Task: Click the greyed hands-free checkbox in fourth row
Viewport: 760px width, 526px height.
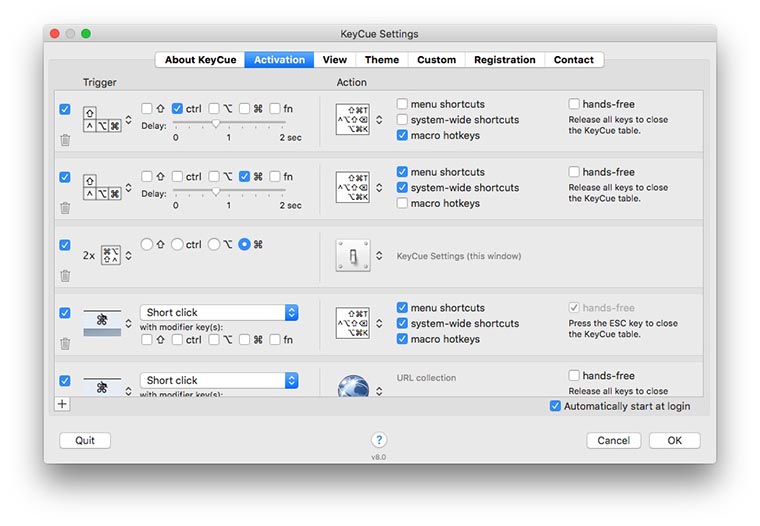Action: [x=574, y=307]
